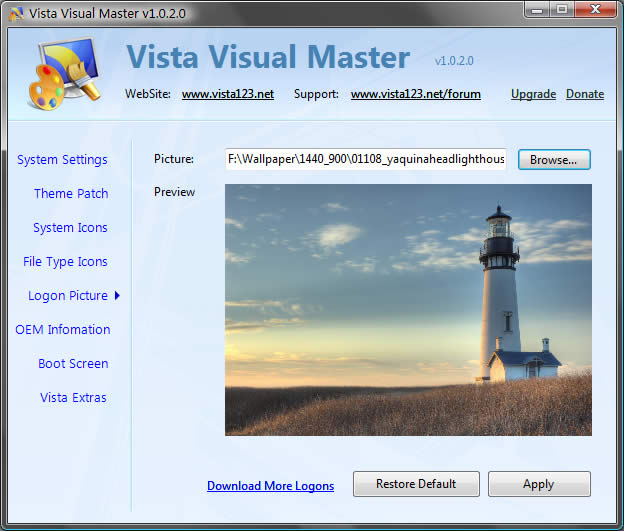Click the Restore Default button
624x531 pixels.
(416, 484)
